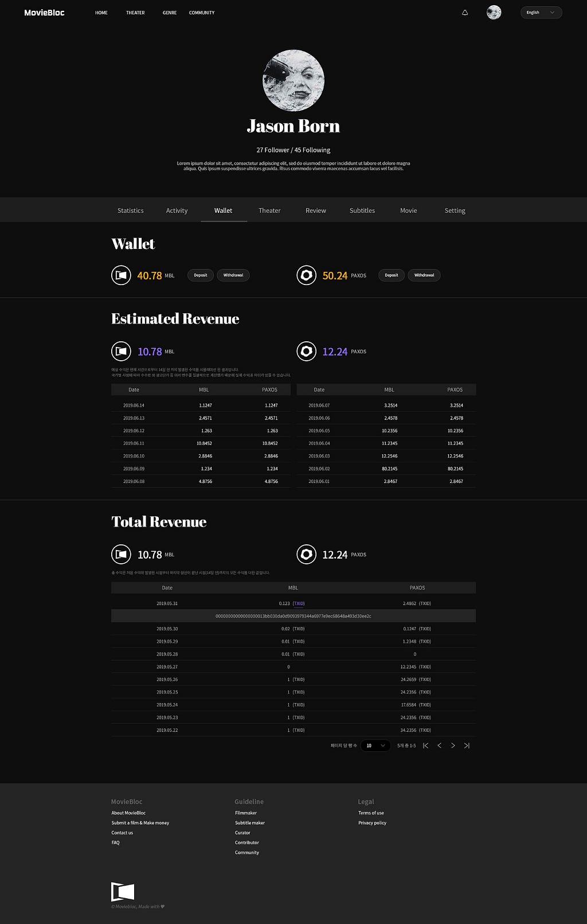Open the FAQ link in footer
587x924 pixels.
[x=115, y=843]
